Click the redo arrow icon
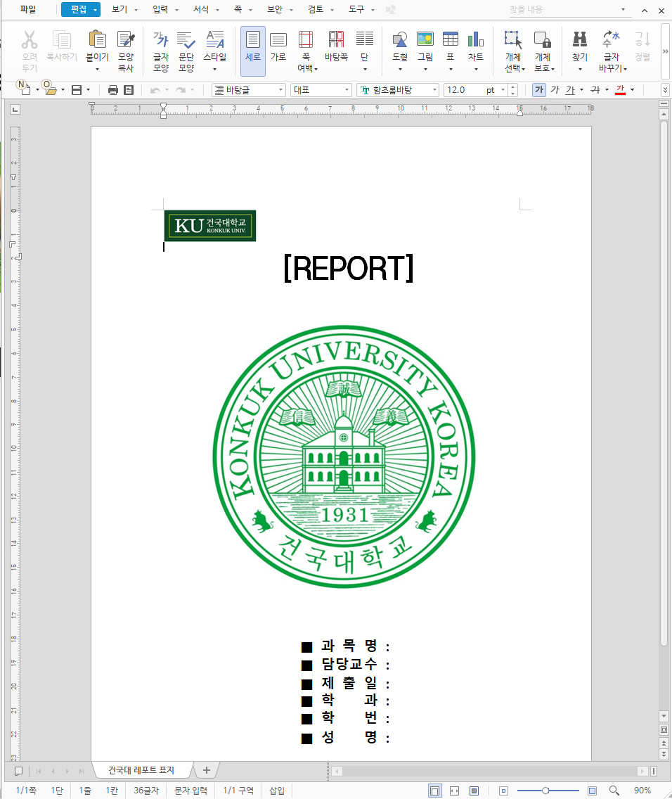The width and height of the screenshot is (672, 799). click(180, 90)
